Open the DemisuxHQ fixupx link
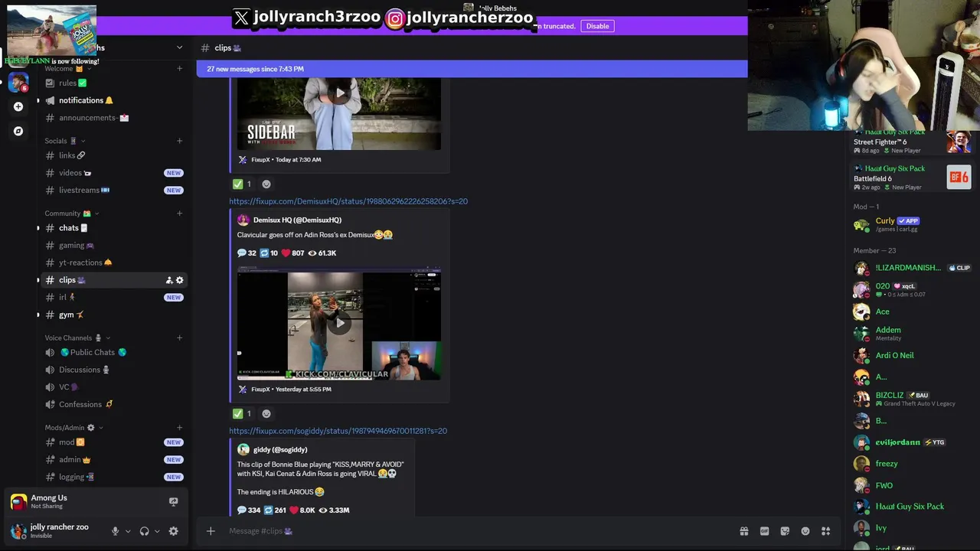 [x=348, y=201]
